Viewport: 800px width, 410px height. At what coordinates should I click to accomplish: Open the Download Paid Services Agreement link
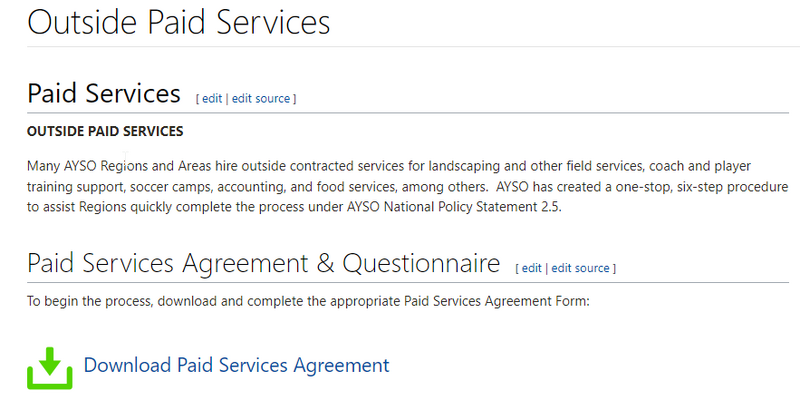coord(236,365)
